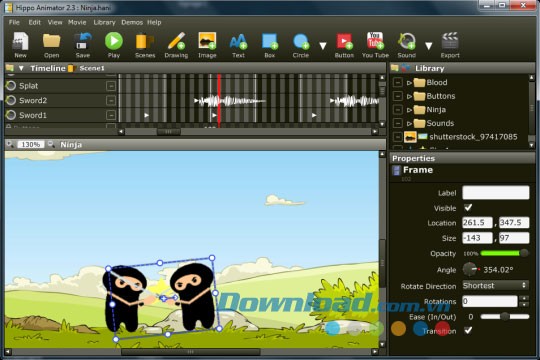This screenshot has width=540, height=360.
Task: Click the magnifier right of 130%
Action: [x=51, y=144]
